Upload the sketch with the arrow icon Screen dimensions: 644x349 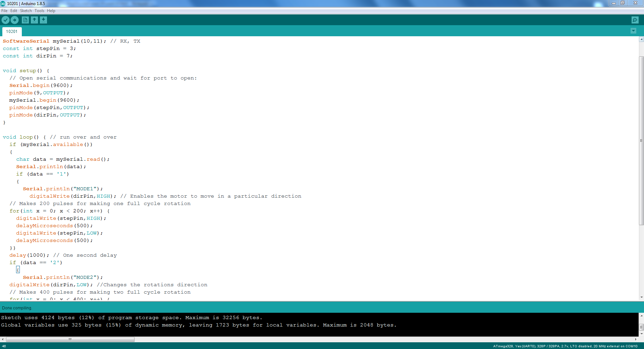click(14, 20)
